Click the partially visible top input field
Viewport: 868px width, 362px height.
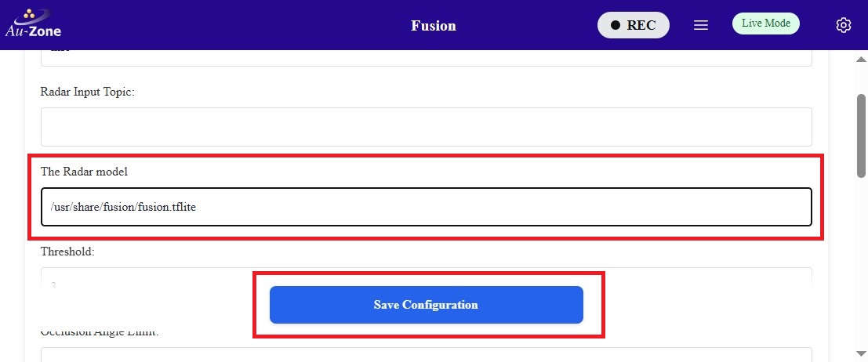[426, 57]
